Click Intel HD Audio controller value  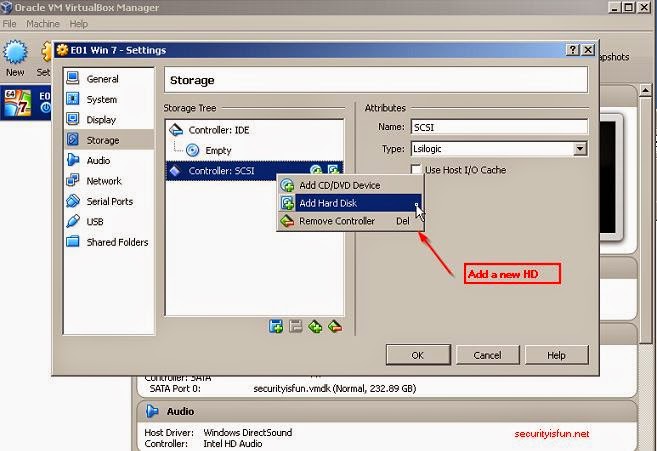[233, 443]
